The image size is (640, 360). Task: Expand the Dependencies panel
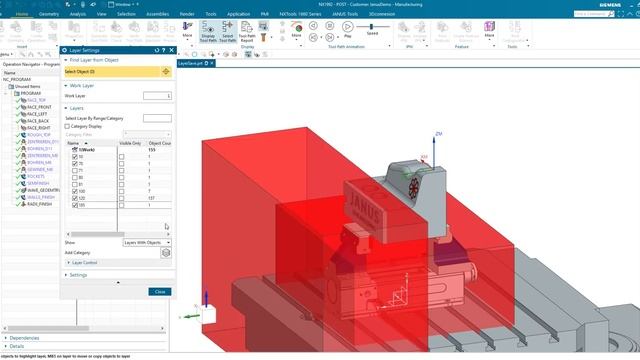point(6,338)
